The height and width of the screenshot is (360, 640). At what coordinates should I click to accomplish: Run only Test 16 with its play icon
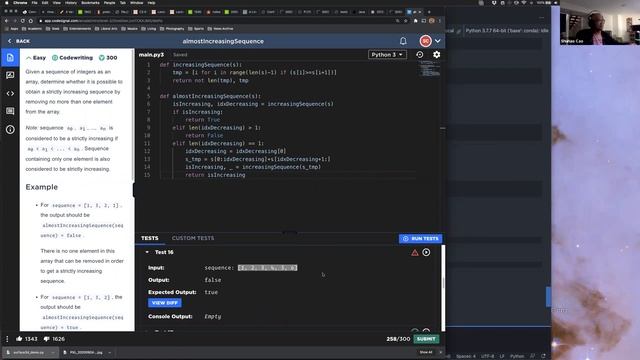pyautogui.click(x=426, y=252)
